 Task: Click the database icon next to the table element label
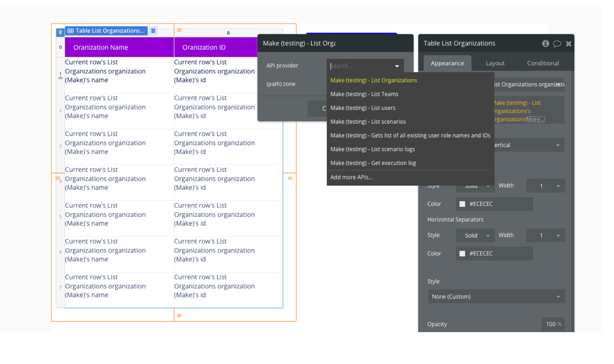point(153,30)
